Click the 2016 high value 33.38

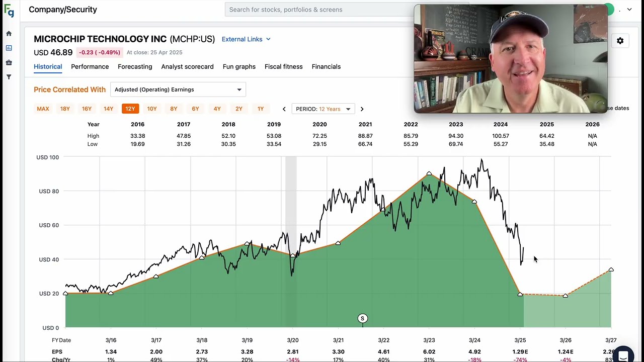[x=137, y=136]
